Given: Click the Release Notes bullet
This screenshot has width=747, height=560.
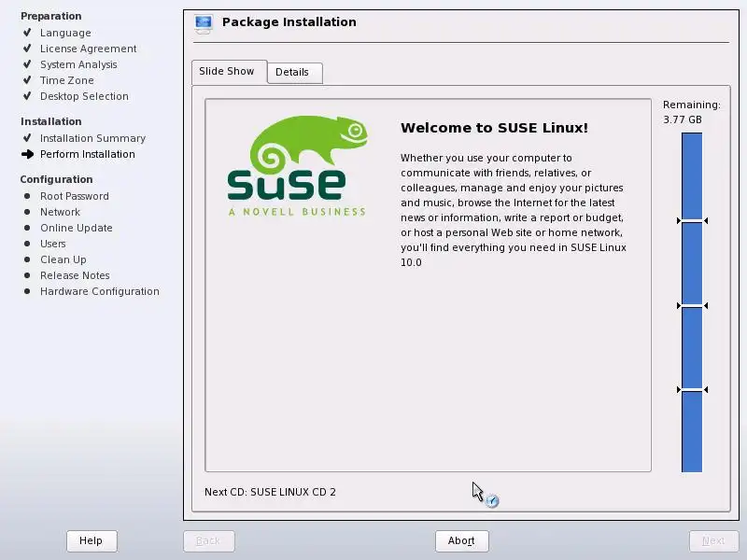Looking at the screenshot, I should pos(27,275).
